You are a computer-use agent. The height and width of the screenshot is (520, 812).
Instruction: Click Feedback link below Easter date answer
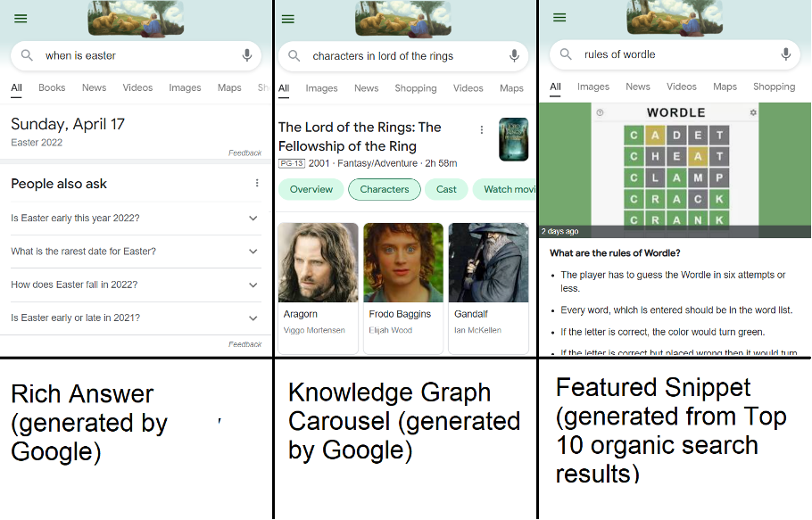(x=244, y=153)
